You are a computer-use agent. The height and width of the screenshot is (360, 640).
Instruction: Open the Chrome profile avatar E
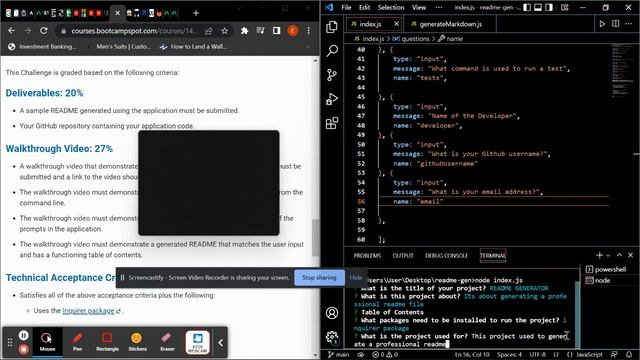(x=293, y=31)
